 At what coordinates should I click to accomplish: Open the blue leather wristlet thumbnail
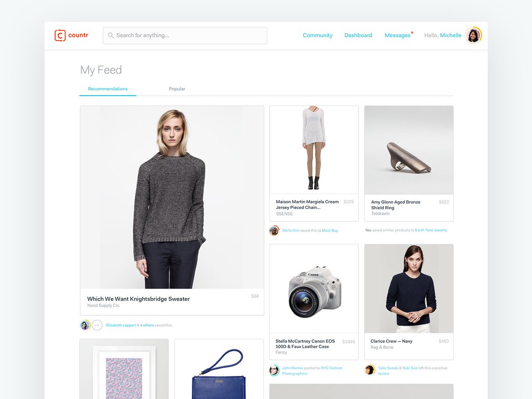(x=219, y=369)
